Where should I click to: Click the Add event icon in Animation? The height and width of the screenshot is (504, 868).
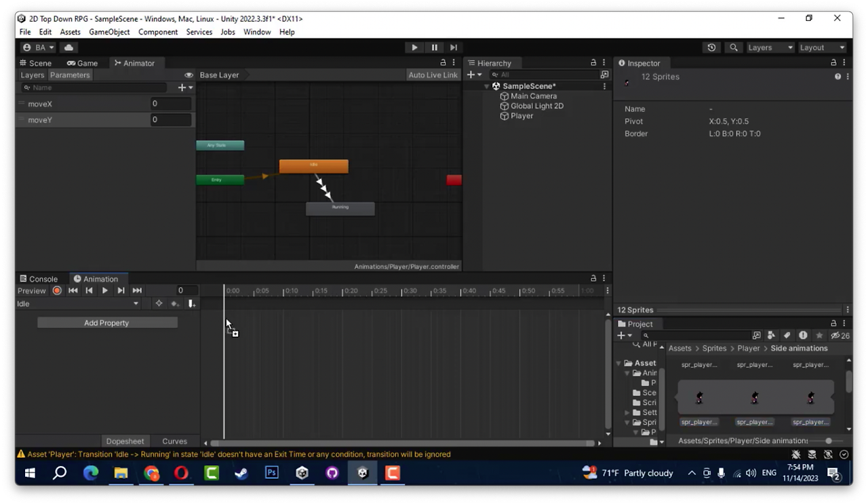click(x=192, y=304)
